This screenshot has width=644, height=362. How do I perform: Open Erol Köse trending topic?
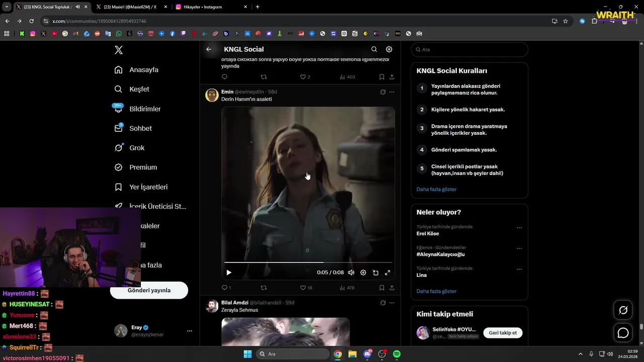tap(428, 234)
